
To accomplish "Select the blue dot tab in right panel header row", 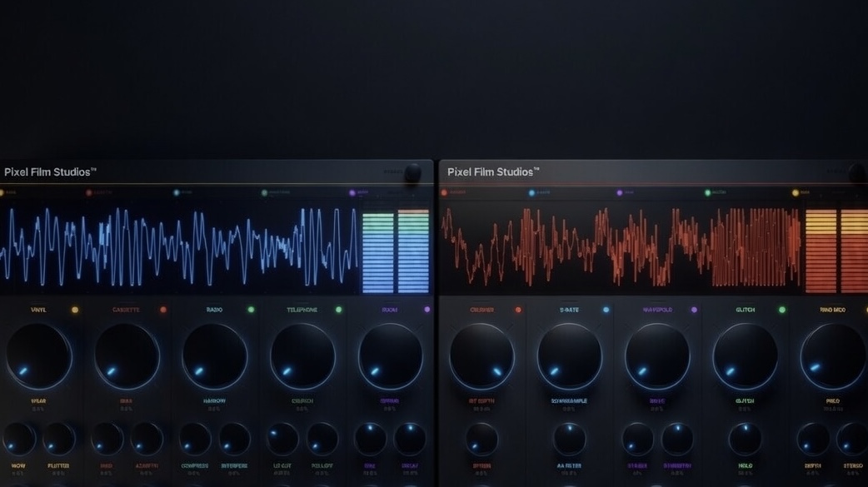I will (531, 192).
